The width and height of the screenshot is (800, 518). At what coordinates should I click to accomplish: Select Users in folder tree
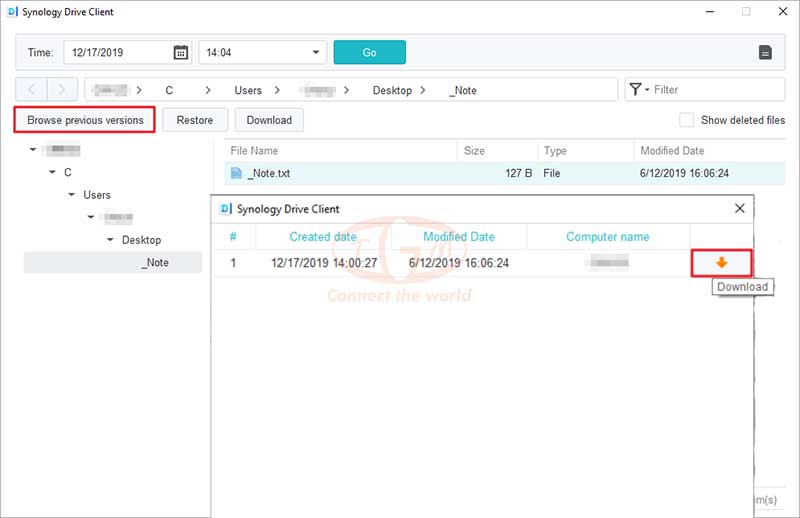[x=97, y=195]
